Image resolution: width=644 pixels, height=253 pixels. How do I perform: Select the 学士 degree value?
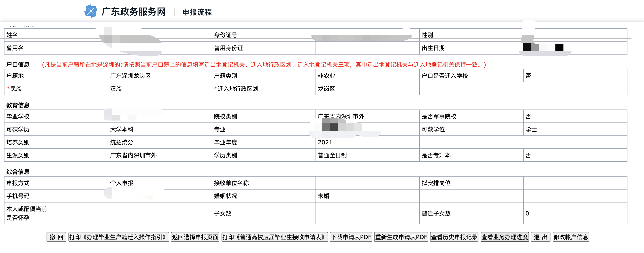pos(531,129)
